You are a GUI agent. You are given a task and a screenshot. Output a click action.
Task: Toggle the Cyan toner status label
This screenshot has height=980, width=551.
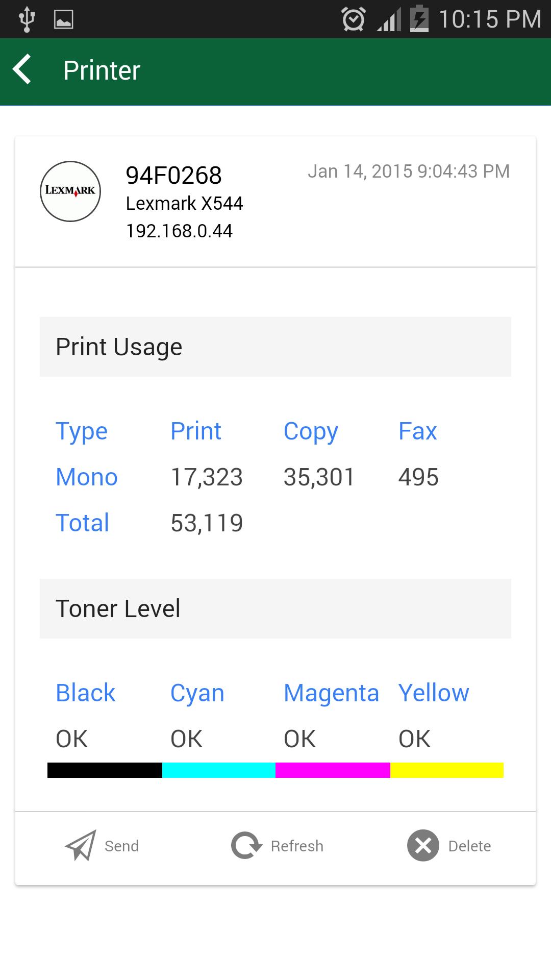(185, 738)
